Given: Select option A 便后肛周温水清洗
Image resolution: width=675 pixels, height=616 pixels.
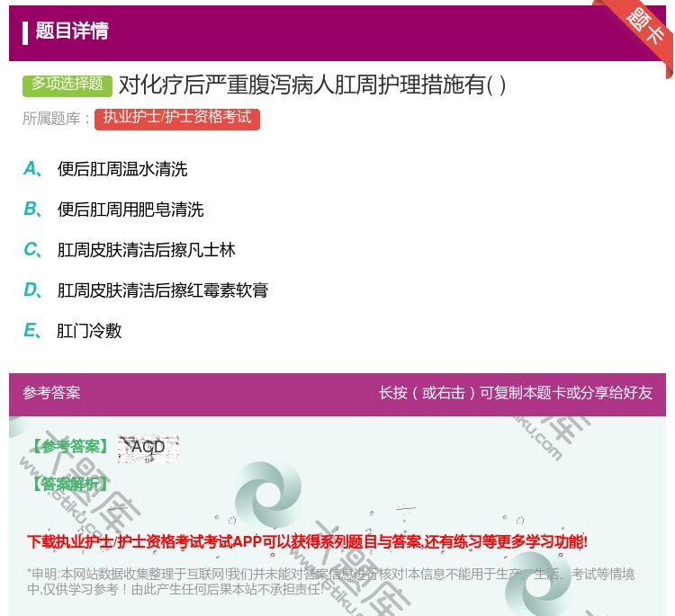Looking at the screenshot, I should 122,169.
